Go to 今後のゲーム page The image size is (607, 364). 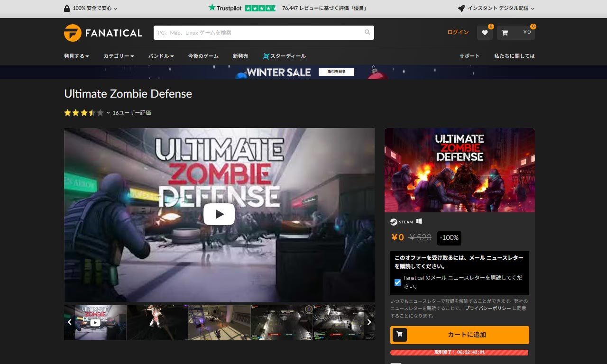(203, 56)
